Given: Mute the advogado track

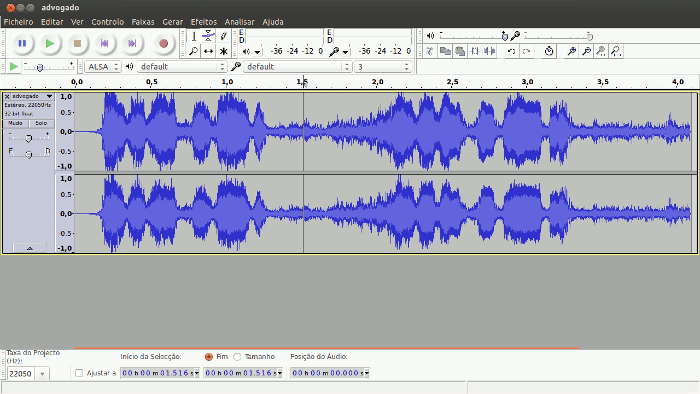Looking at the screenshot, I should click(x=16, y=123).
